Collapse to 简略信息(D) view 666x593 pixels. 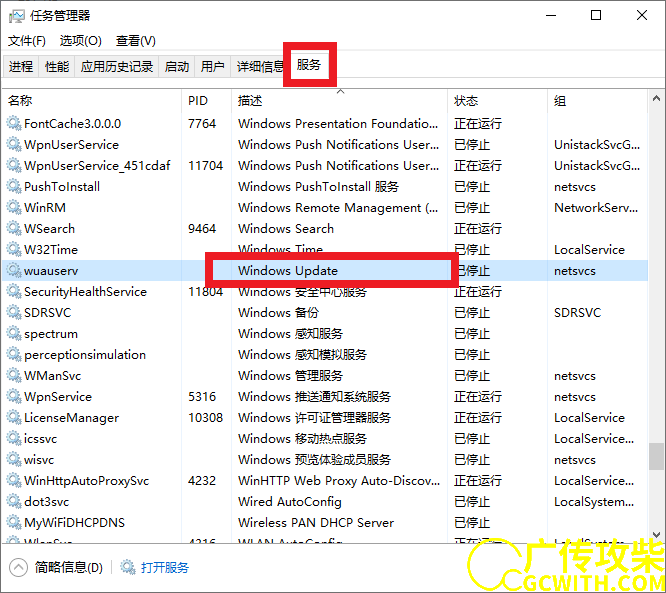(56, 567)
